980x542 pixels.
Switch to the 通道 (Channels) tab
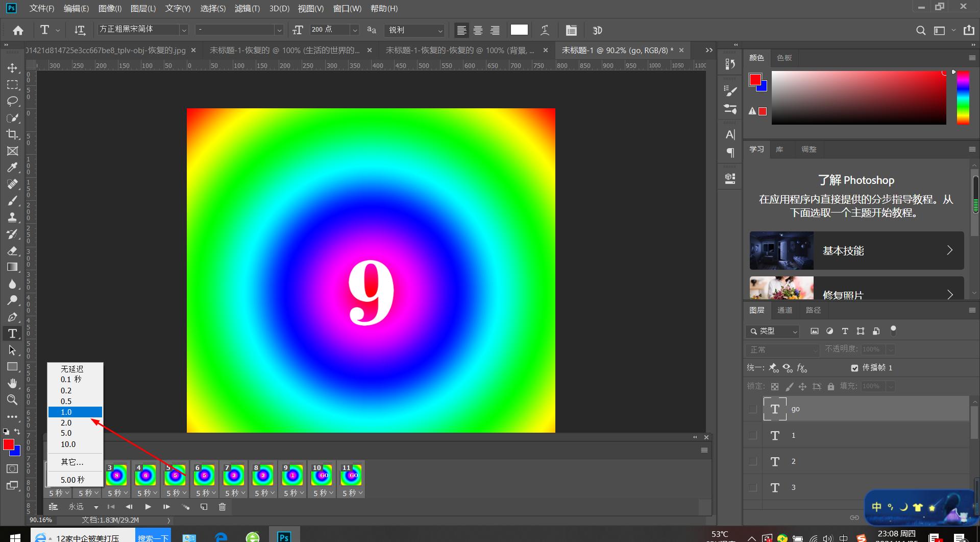(x=785, y=310)
